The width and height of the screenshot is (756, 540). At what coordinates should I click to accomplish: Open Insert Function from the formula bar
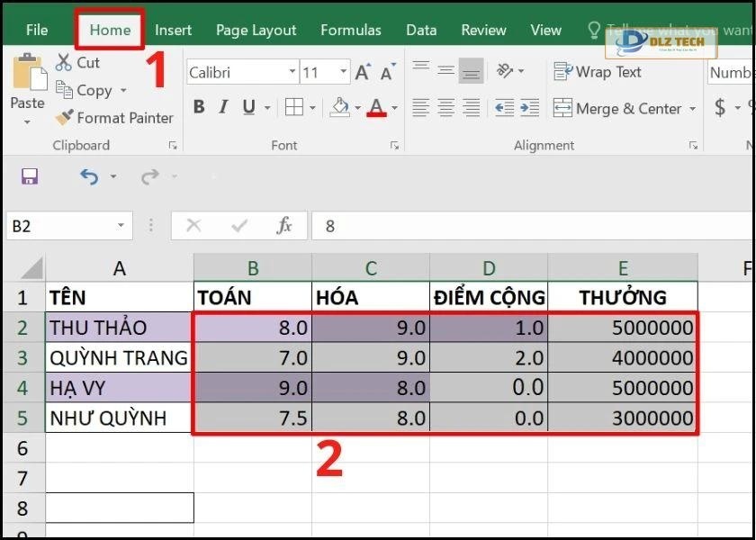click(x=286, y=226)
